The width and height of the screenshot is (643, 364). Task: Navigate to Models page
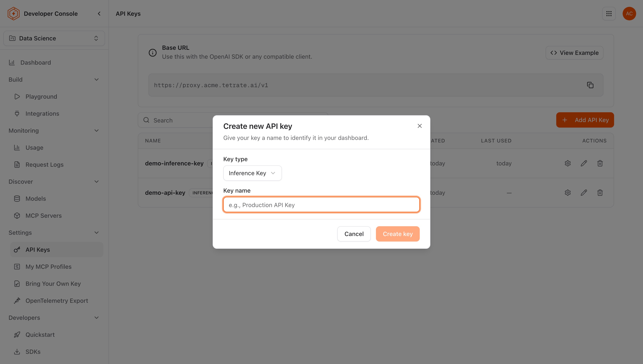[x=57, y=199]
